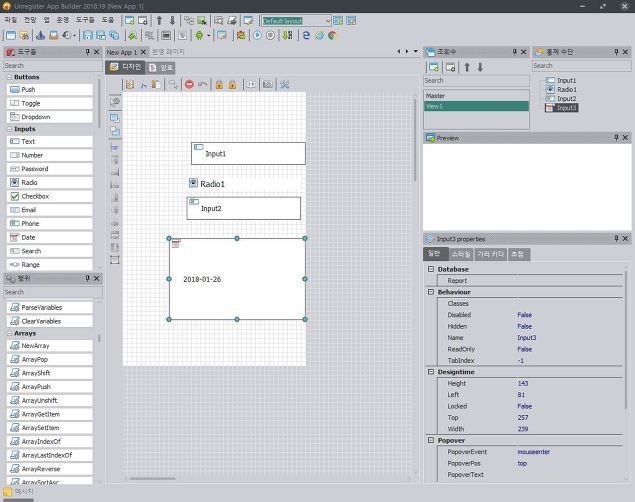Select the Password input control in toolbox
This screenshot has width=635, height=502.
50,169
